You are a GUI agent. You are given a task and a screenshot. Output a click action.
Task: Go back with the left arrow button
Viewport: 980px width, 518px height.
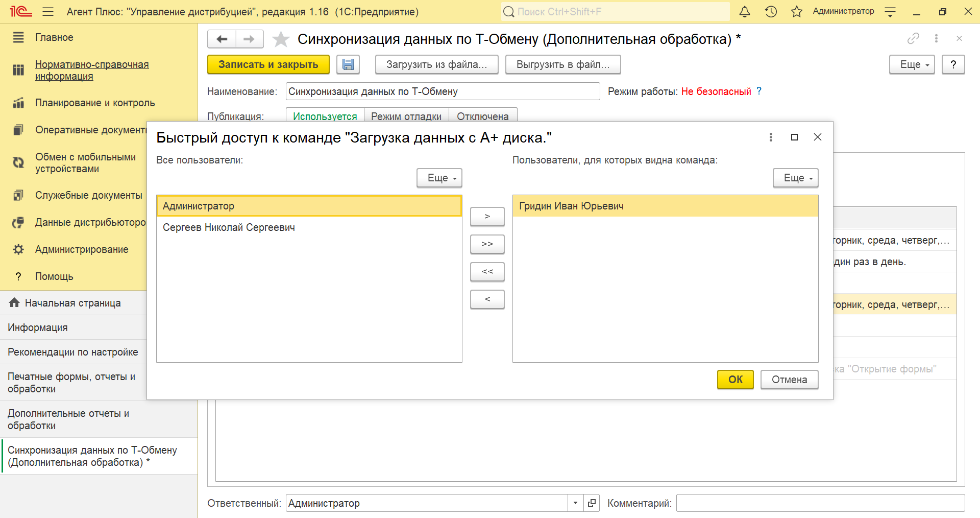tap(222, 39)
